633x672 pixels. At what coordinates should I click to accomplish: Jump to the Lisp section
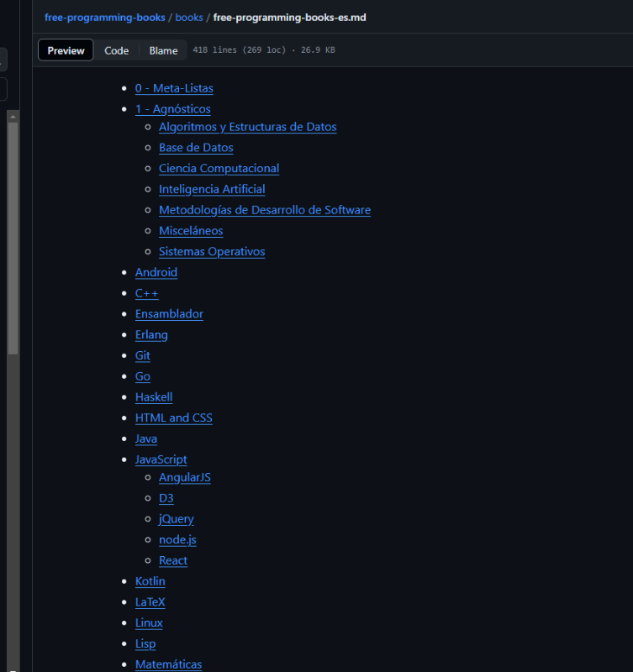[x=145, y=643]
